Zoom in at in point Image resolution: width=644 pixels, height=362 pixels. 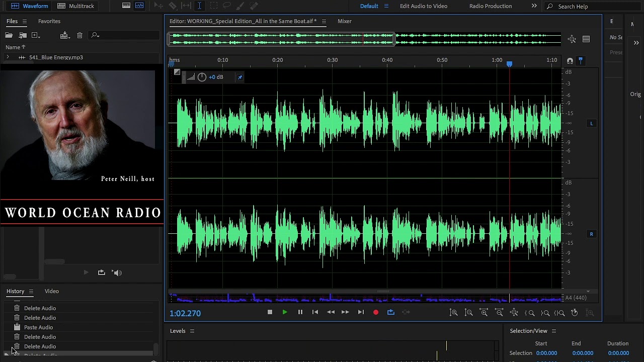[530, 313]
